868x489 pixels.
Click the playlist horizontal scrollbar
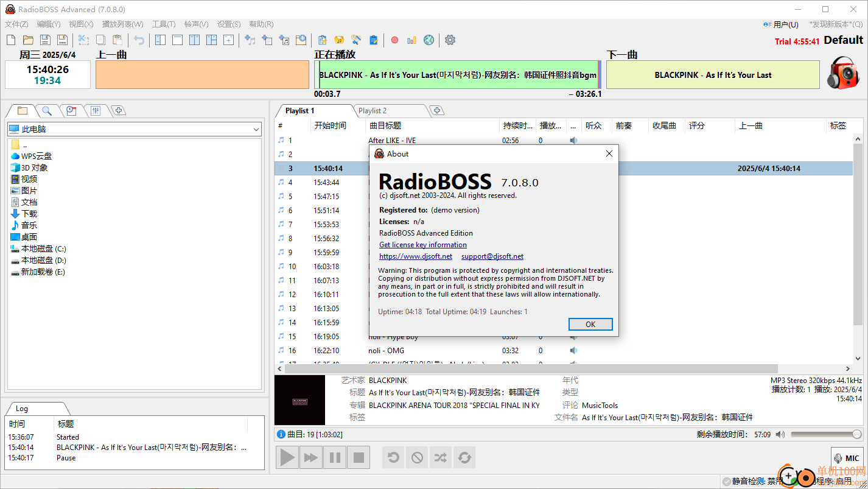coord(532,369)
